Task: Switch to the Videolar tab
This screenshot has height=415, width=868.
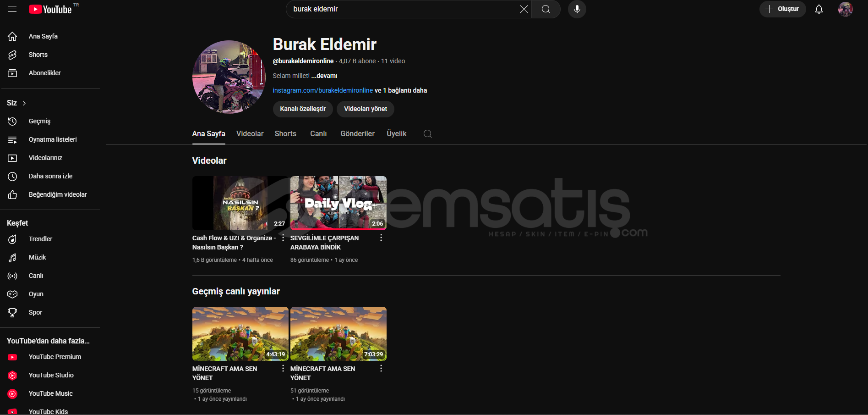Action: coord(250,133)
